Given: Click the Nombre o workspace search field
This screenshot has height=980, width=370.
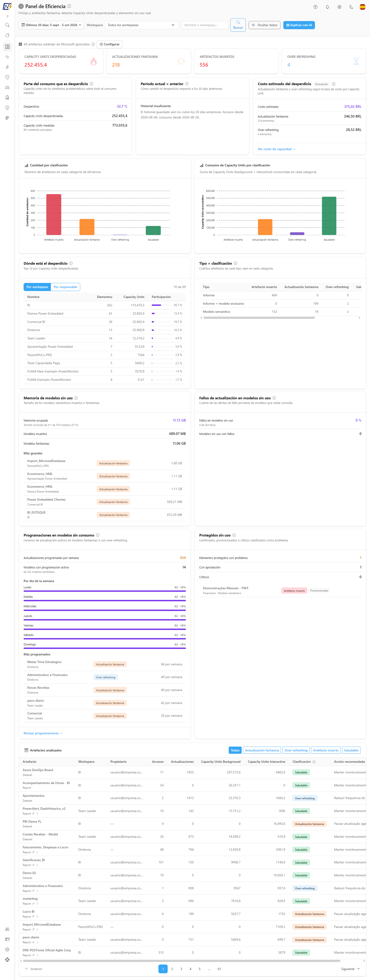Looking at the screenshot, I should pos(205,25).
